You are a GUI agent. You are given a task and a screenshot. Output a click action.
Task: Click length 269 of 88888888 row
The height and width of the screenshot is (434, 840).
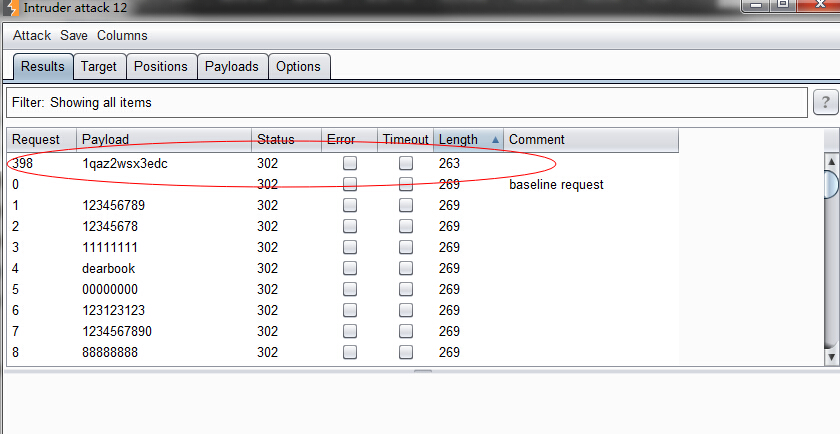(x=449, y=352)
